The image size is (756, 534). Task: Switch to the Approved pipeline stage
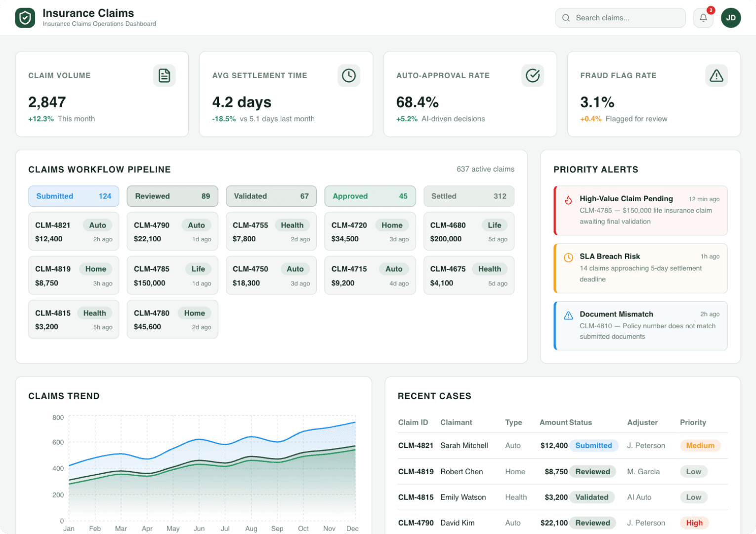click(370, 196)
